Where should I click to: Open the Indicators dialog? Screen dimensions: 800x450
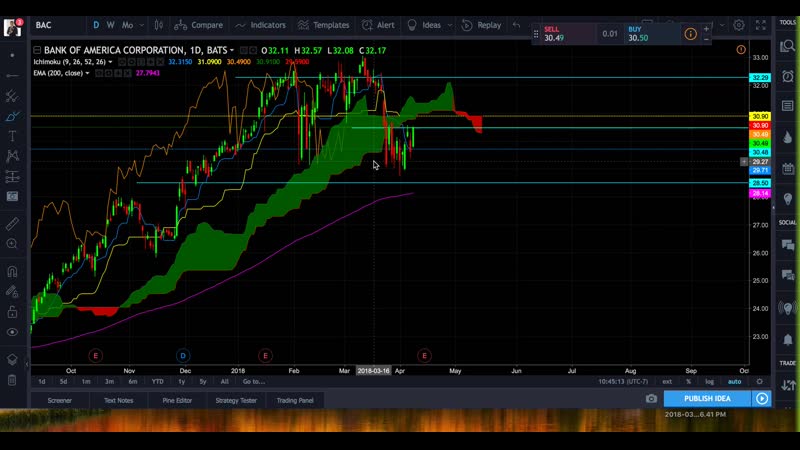(x=260, y=25)
